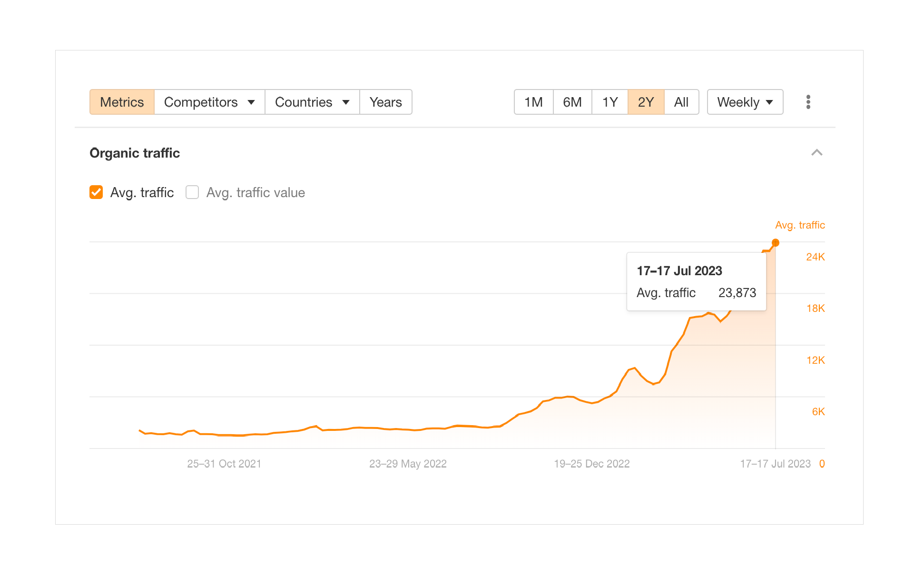Set time range to 1Y
Viewport: 924px width, 578px height.
610,102
